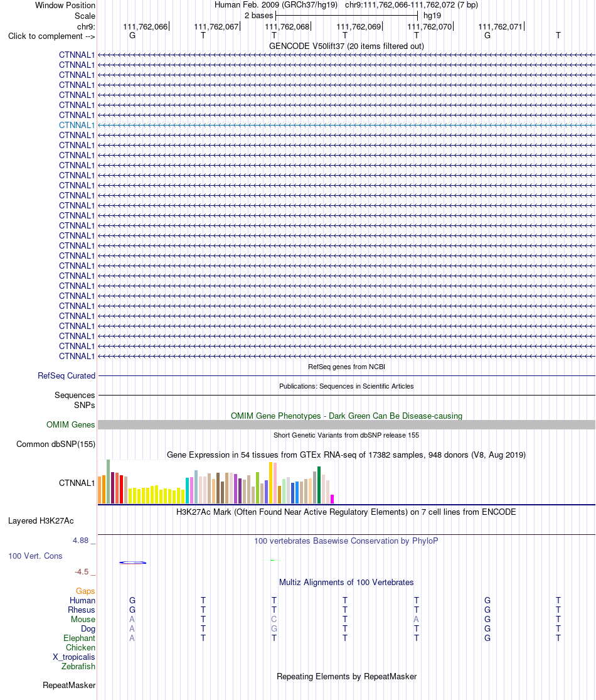
Task: Click '100 vertebrates Basewise Conservation by PhyloP' title
Action: pyautogui.click(x=347, y=541)
